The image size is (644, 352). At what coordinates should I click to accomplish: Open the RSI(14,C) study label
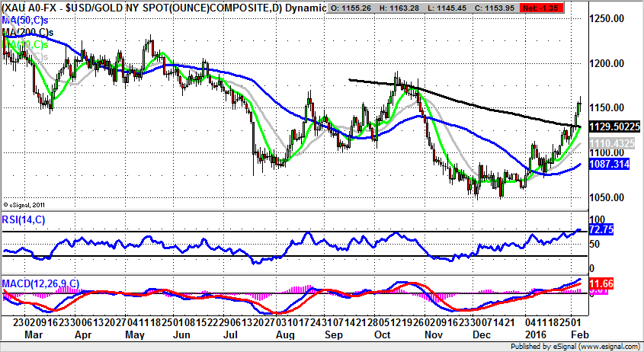(x=24, y=221)
